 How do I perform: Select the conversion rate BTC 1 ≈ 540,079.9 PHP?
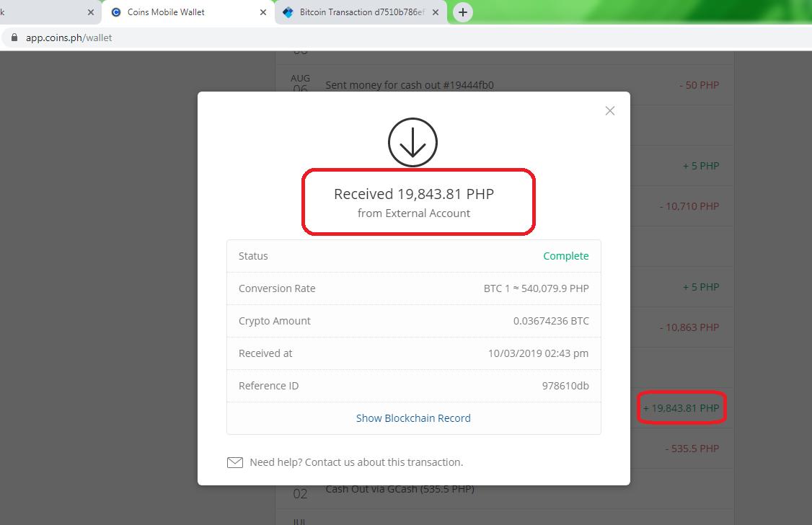pos(536,288)
